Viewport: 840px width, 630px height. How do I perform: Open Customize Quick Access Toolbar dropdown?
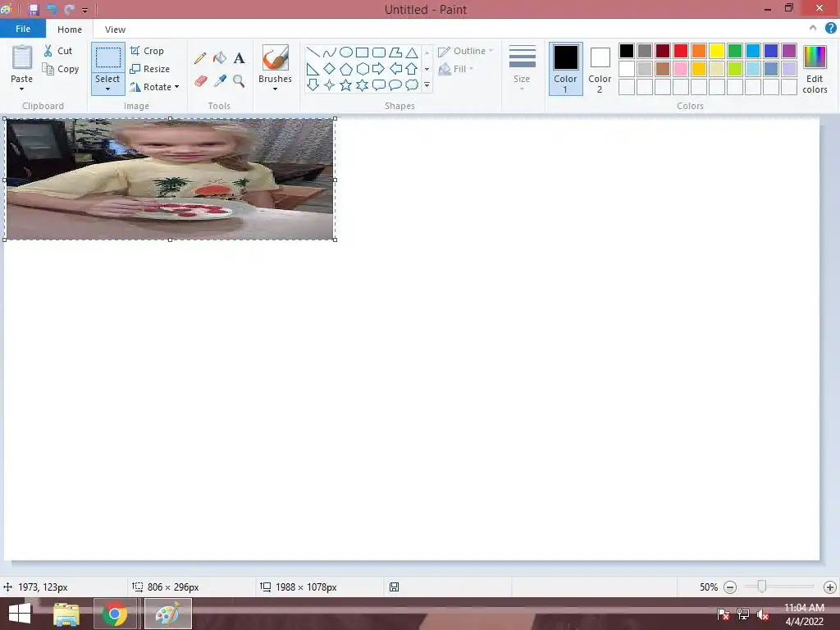84,10
